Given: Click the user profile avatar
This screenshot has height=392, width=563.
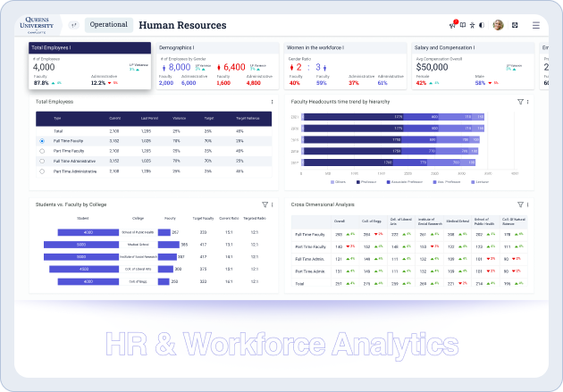Looking at the screenshot, I should coord(498,26).
